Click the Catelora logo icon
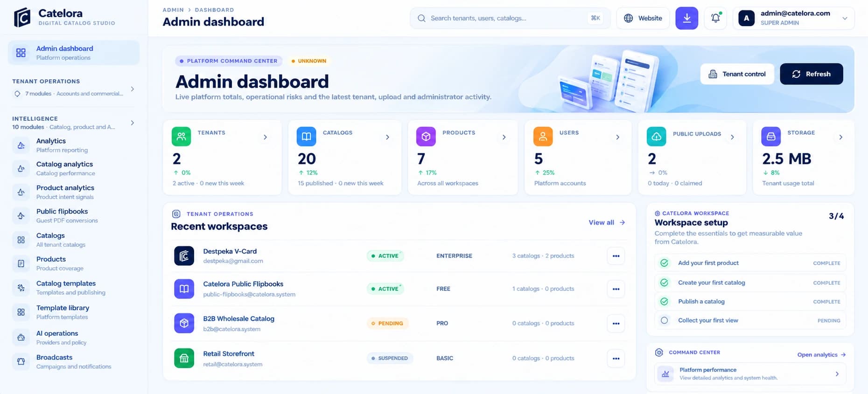The height and width of the screenshot is (394, 868). click(x=22, y=18)
